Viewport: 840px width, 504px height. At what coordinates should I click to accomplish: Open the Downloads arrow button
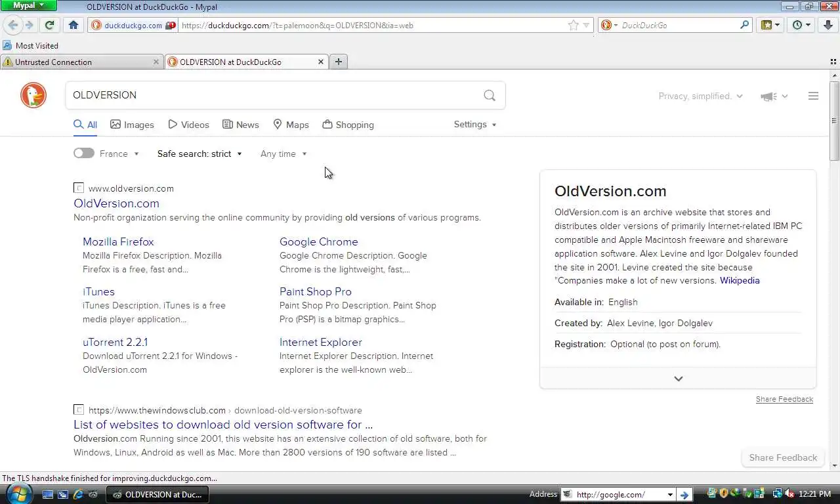(828, 25)
